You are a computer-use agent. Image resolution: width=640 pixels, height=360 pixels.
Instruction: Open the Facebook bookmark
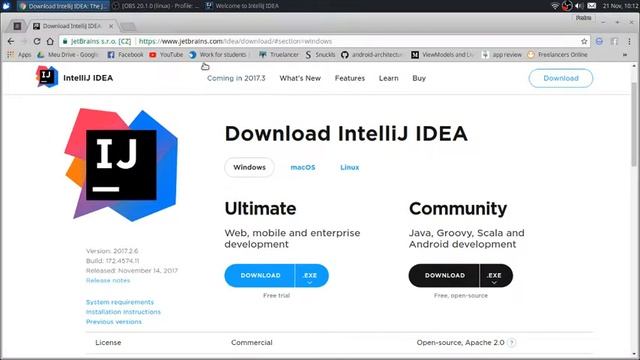(125, 55)
